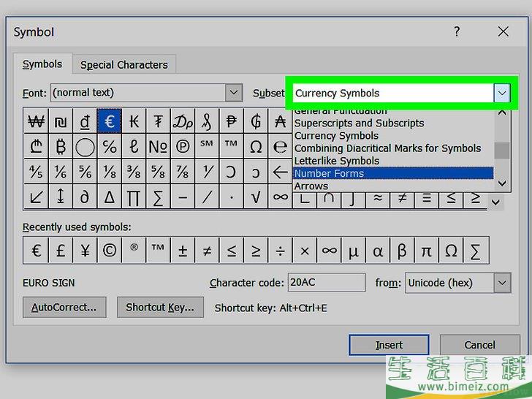This screenshot has width=532, height=399.
Task: Click the subset list scrollbar thumb
Action: point(501,150)
